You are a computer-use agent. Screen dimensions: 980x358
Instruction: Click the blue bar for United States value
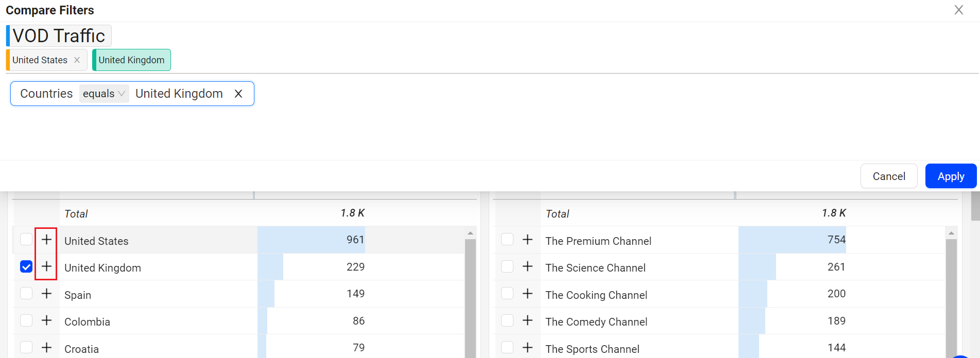coord(311,240)
